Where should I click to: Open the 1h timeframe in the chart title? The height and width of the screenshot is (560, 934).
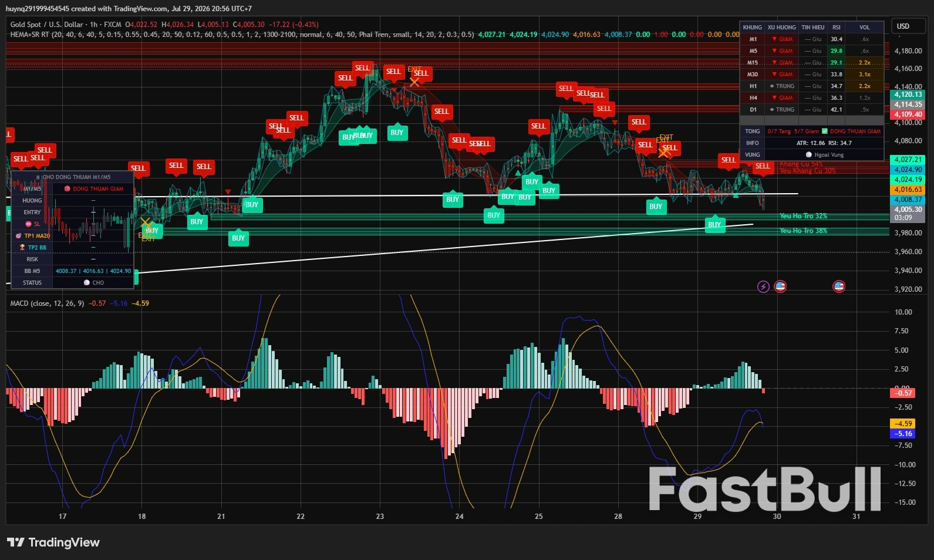point(93,25)
